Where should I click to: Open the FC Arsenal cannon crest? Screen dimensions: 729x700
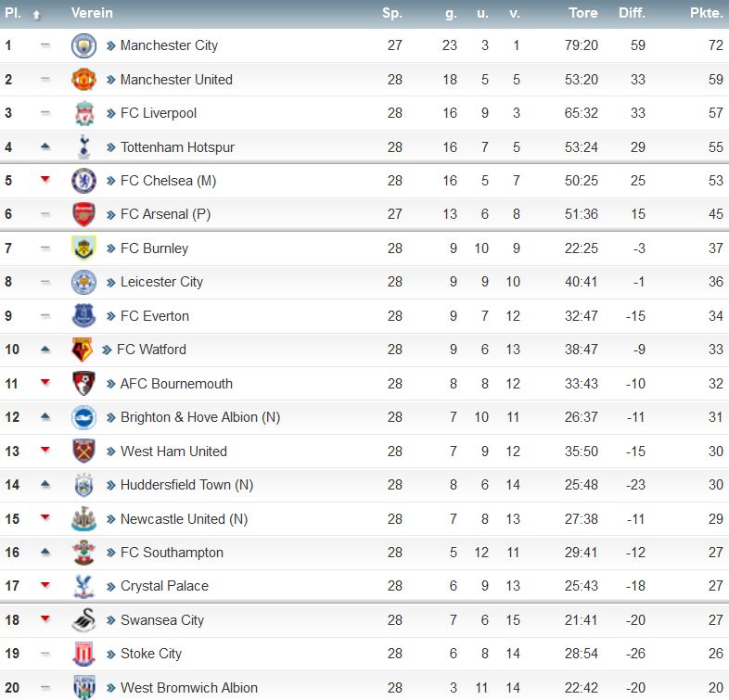coord(83,214)
